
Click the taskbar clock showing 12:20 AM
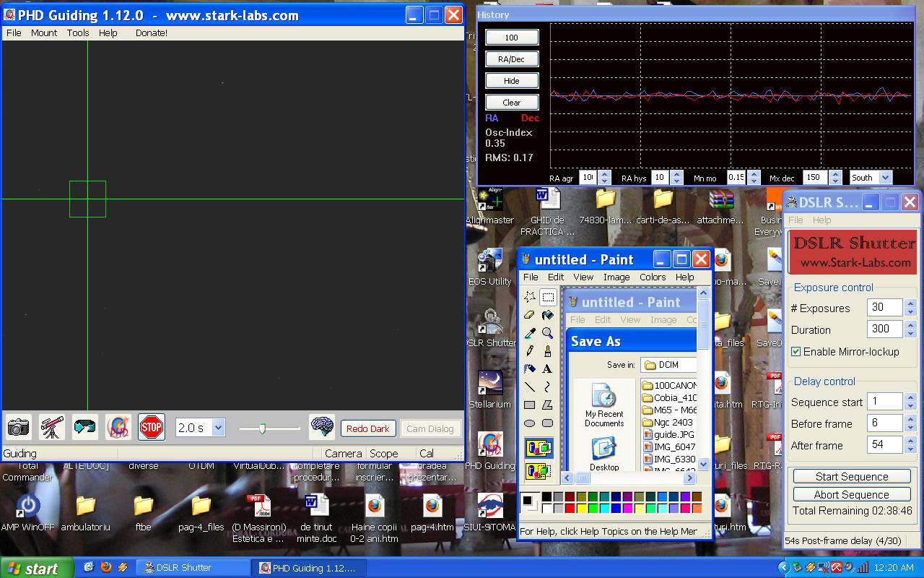click(894, 568)
